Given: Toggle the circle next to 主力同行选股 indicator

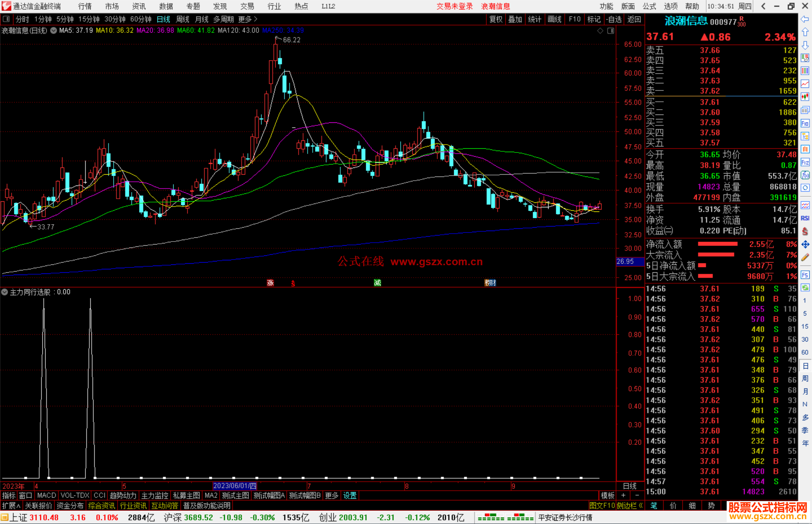Looking at the screenshot, I should coord(5,292).
